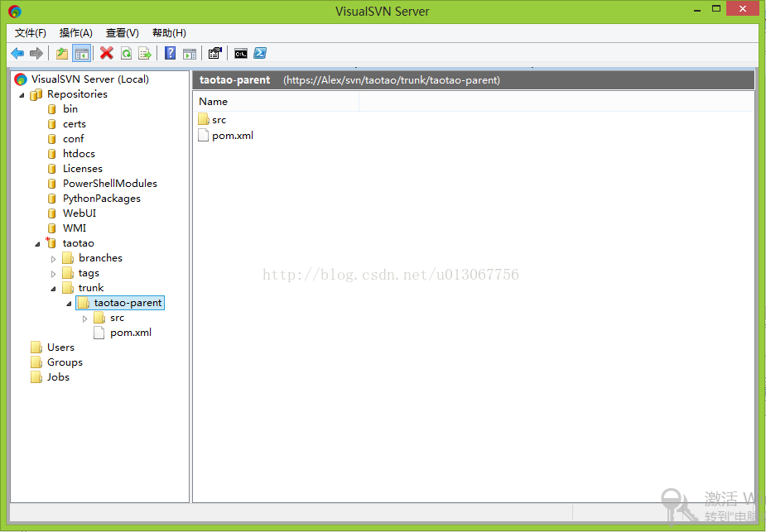Select the certs repository
This screenshot has height=532, width=766.
click(x=75, y=124)
